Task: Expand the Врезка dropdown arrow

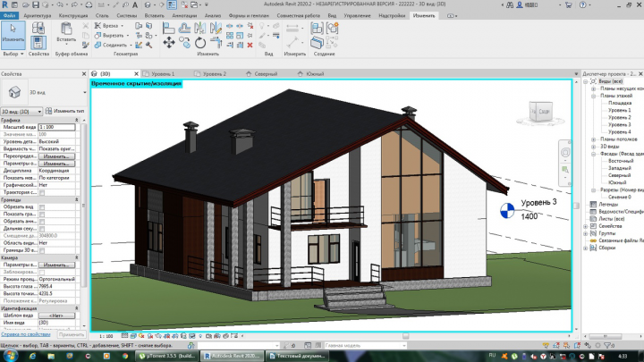Action: click(122, 26)
